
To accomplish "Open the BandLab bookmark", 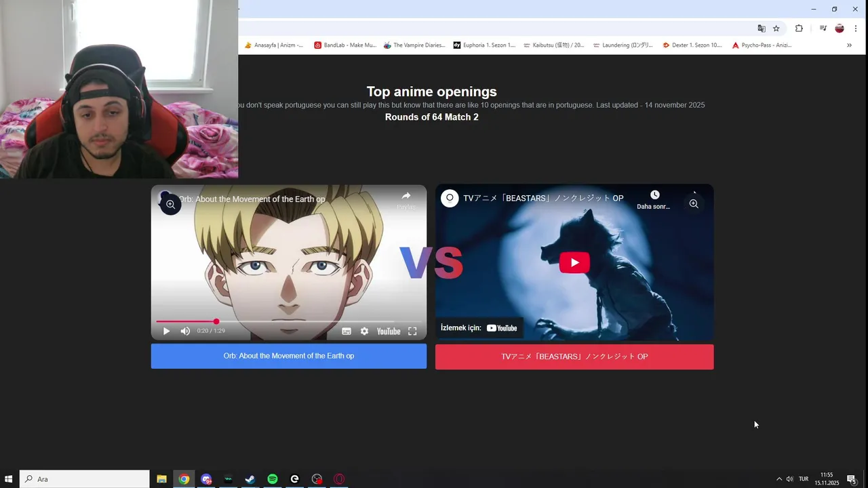I will pos(345,45).
